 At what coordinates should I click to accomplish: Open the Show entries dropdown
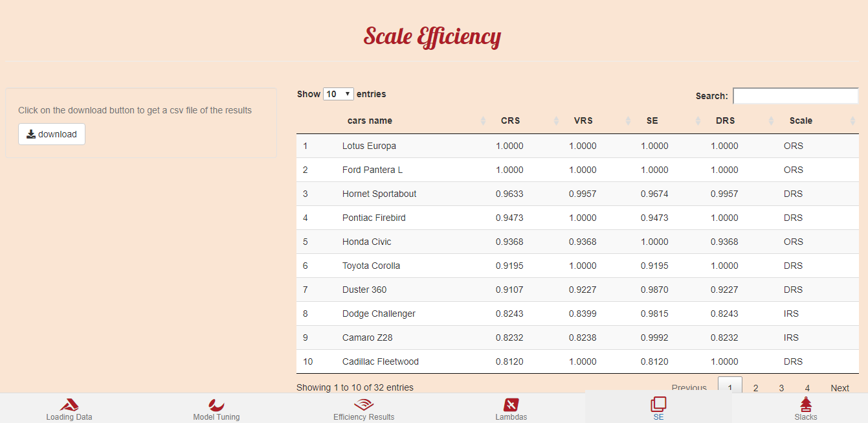[338, 94]
